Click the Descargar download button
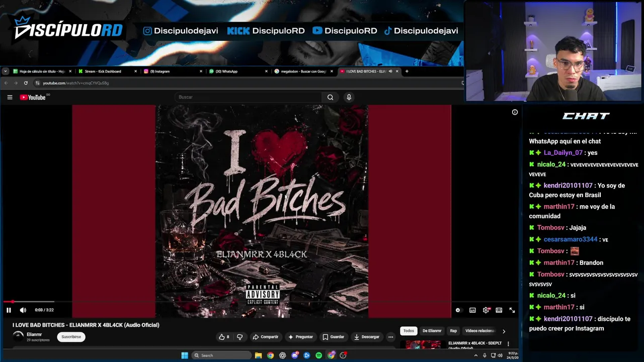Image resolution: width=644 pixels, height=362 pixels. tap(367, 337)
